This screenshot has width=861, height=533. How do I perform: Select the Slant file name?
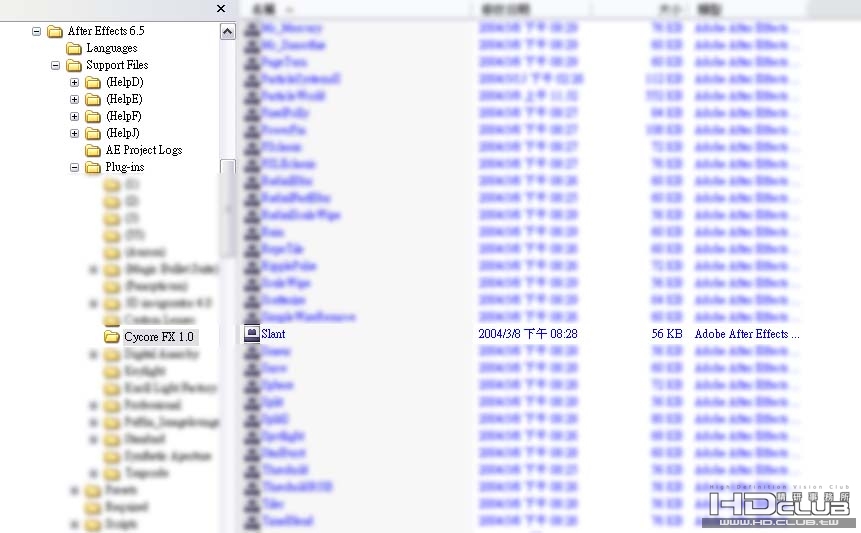(273, 334)
